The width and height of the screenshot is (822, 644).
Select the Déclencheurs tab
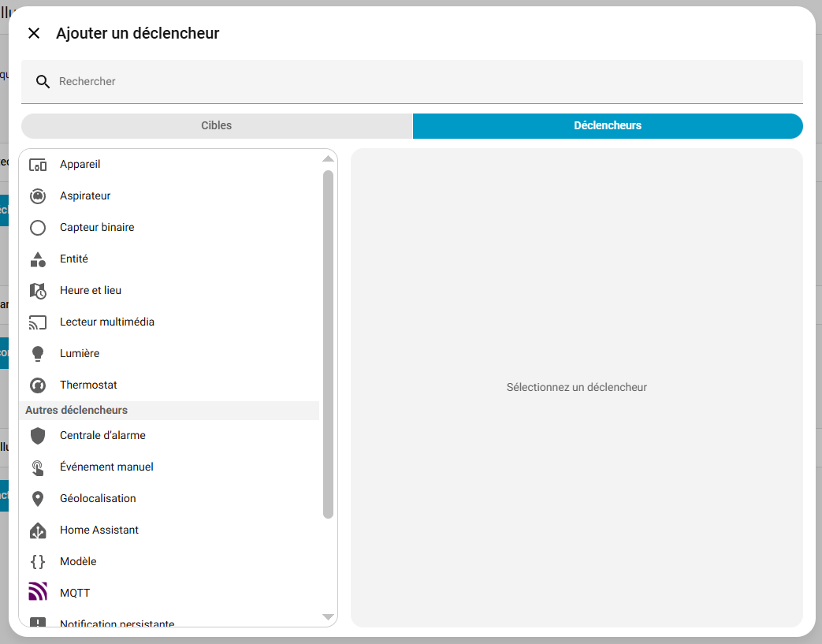tap(607, 125)
